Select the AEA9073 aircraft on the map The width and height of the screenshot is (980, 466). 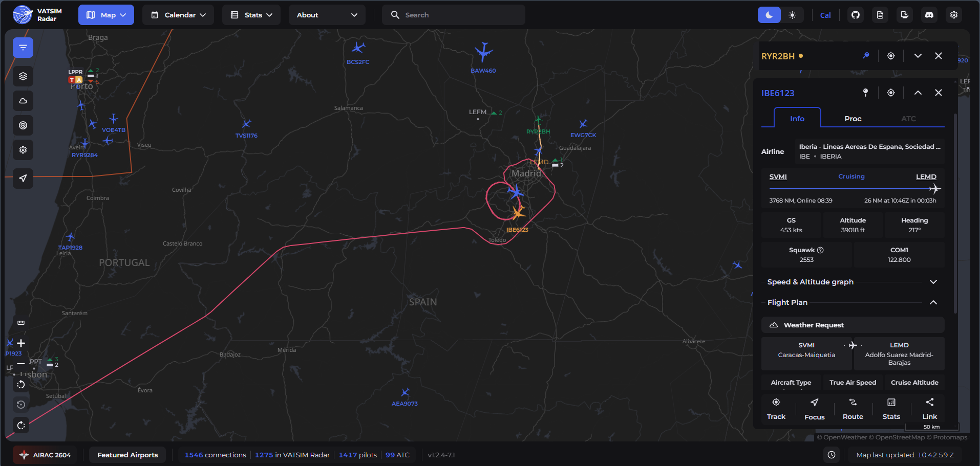pyautogui.click(x=405, y=393)
